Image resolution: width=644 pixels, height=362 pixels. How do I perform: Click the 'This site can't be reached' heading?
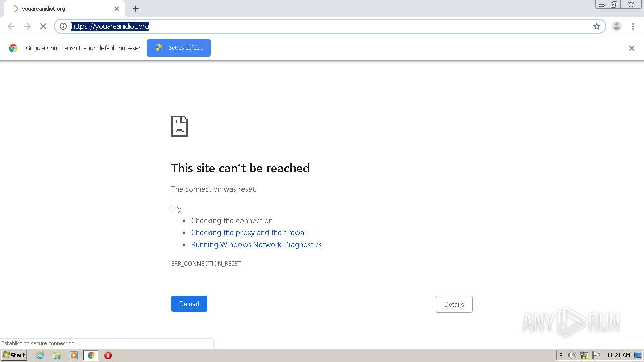click(240, 168)
